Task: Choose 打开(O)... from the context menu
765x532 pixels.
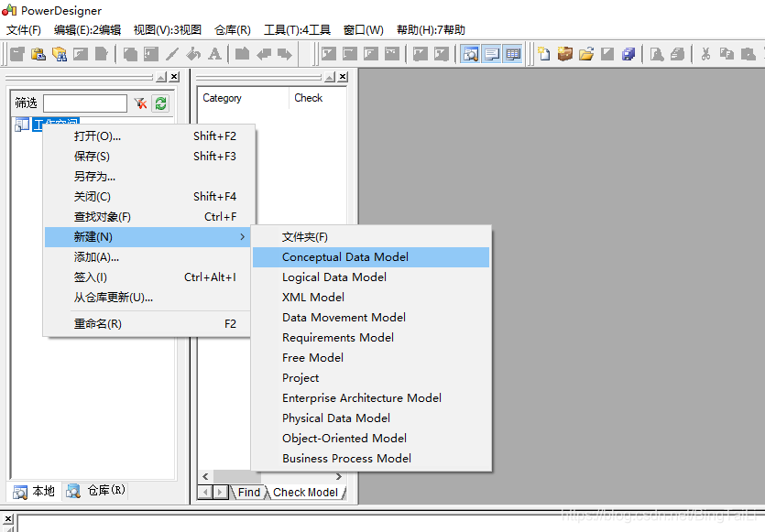Action: point(149,136)
